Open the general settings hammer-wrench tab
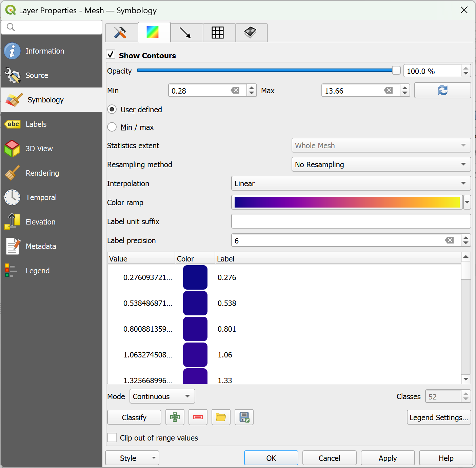The width and height of the screenshot is (476, 468). pos(121,33)
